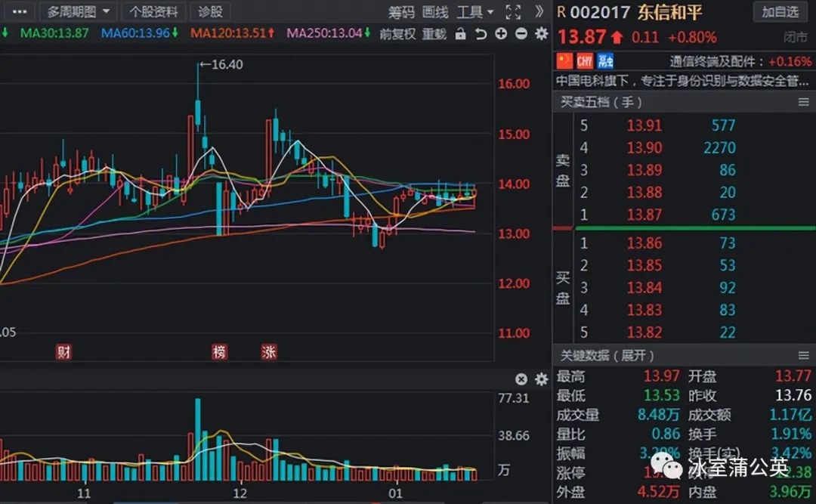Click 换手 value 1.91%
Screen dimensions: 816x504
(x=790, y=434)
